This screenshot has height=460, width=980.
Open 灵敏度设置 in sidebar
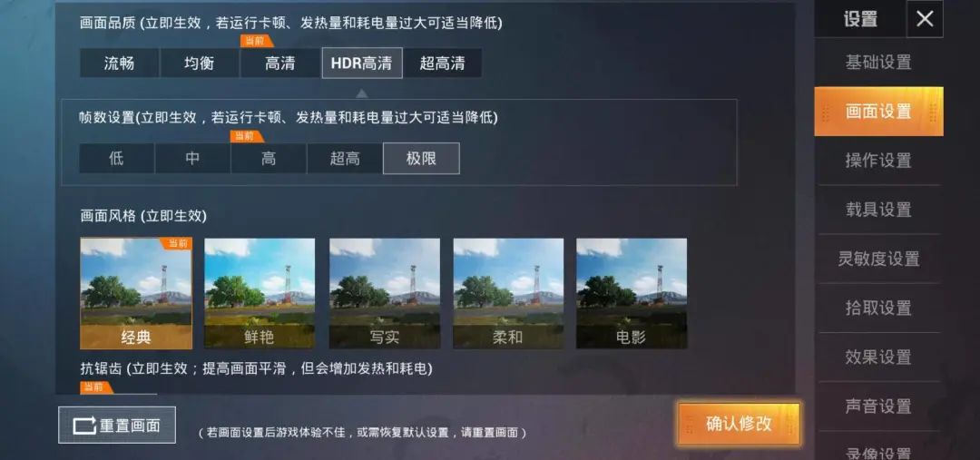878,259
